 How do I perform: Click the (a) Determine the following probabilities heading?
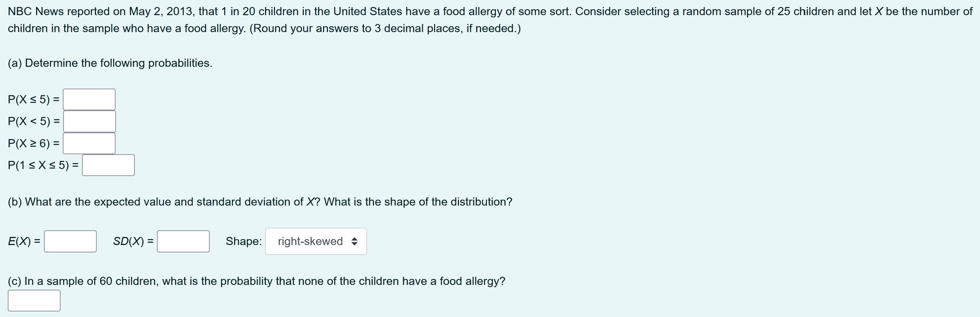click(x=110, y=63)
